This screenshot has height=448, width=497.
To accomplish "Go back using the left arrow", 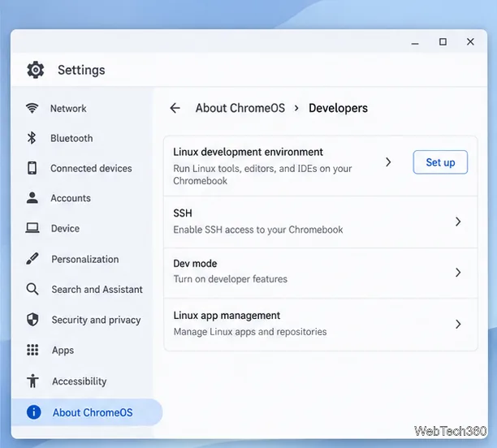I will click(x=175, y=108).
